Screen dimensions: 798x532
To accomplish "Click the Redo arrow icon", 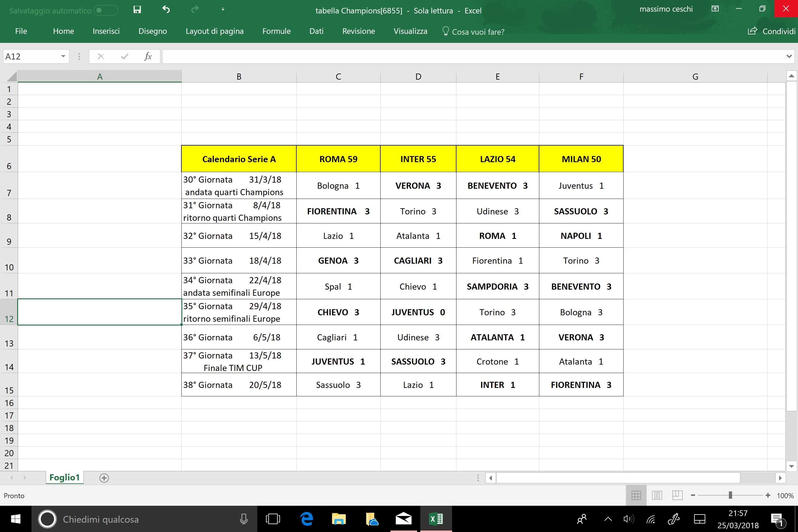I will click(195, 10).
